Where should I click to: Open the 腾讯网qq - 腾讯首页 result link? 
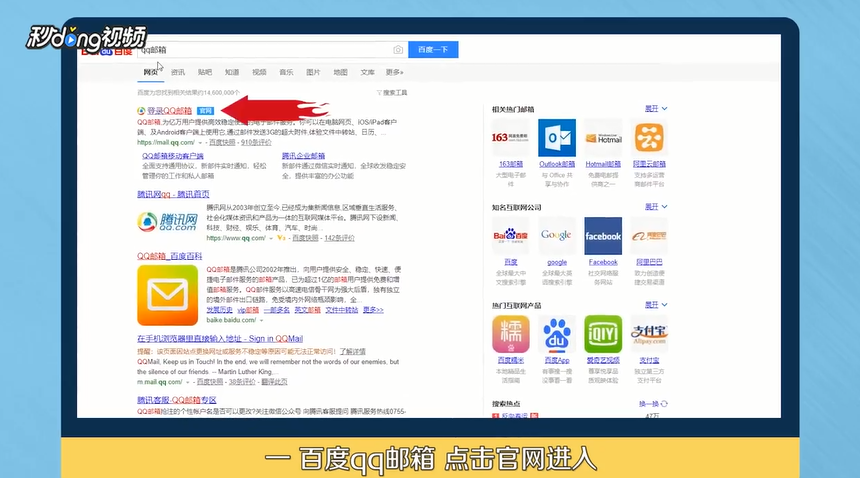[x=173, y=194]
